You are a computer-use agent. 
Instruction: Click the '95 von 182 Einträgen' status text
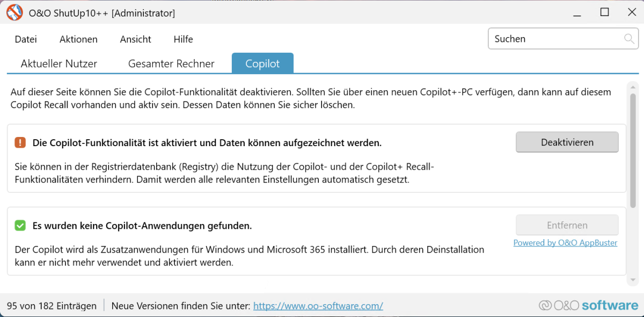coord(52,306)
